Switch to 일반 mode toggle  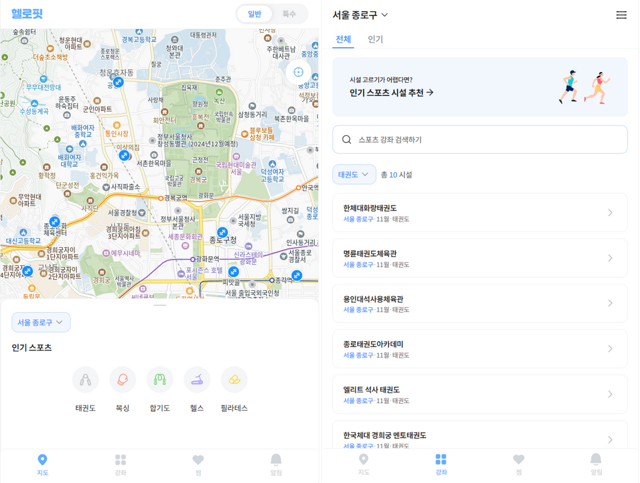(254, 14)
